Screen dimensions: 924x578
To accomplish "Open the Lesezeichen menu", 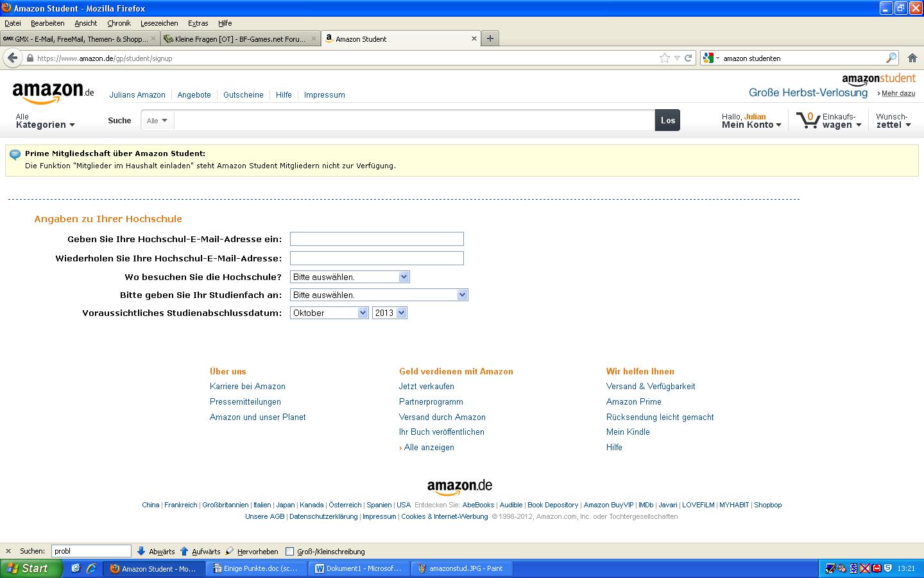I will pos(159,23).
